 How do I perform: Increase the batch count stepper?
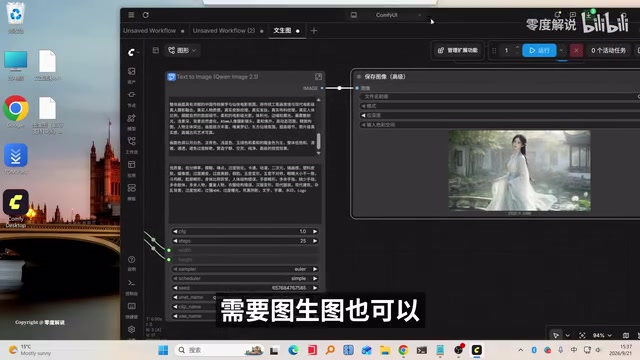click(517, 47)
